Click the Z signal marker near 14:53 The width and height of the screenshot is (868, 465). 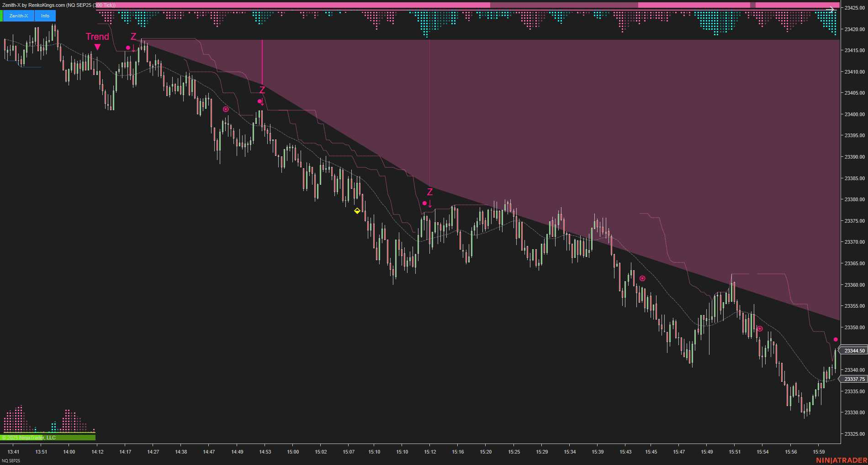(261, 95)
